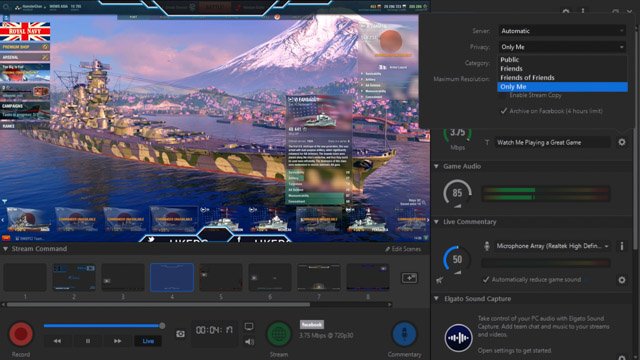Screen dimensions: 640x360
Task: Open the Microphone Array device dropdown
Action: tap(552, 246)
